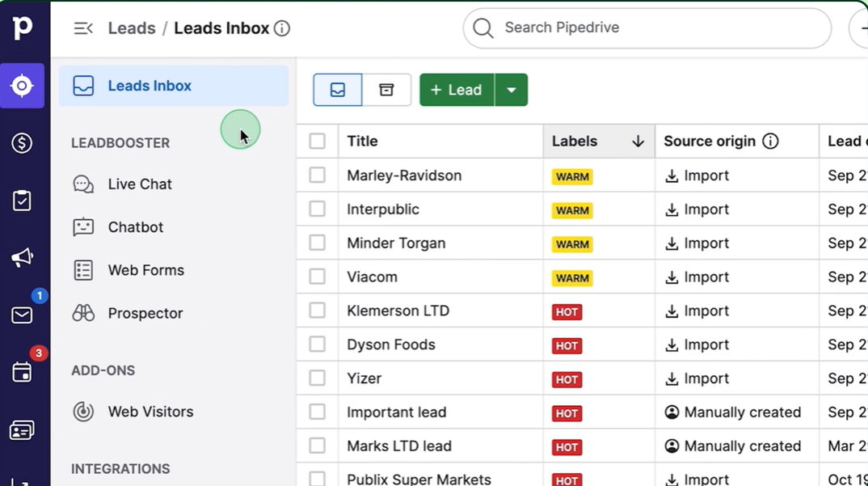868x486 pixels.
Task: Open the Marks LTD lead title
Action: 399,446
